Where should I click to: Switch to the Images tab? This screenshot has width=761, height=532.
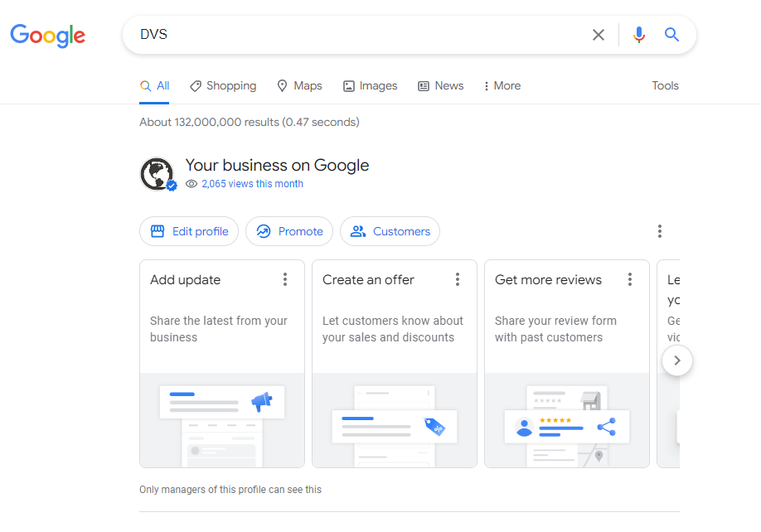(x=370, y=86)
